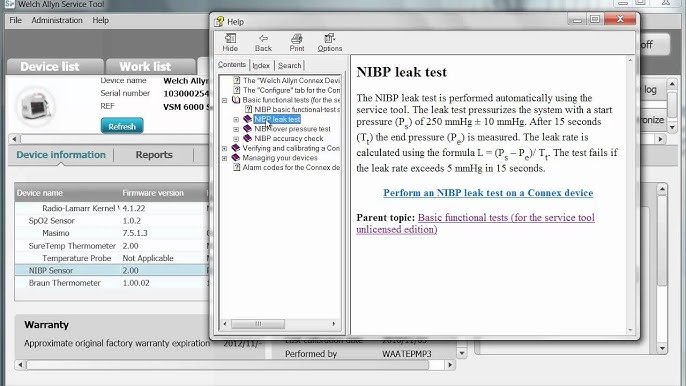Click the Help article scroll up arrow
The image size is (686, 386).
(x=630, y=60)
